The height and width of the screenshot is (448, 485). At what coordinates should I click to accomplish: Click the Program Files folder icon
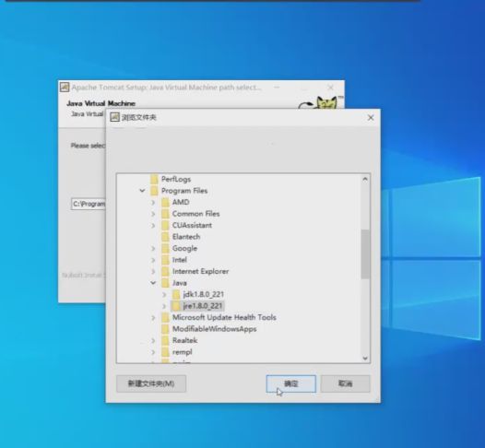[x=154, y=191]
